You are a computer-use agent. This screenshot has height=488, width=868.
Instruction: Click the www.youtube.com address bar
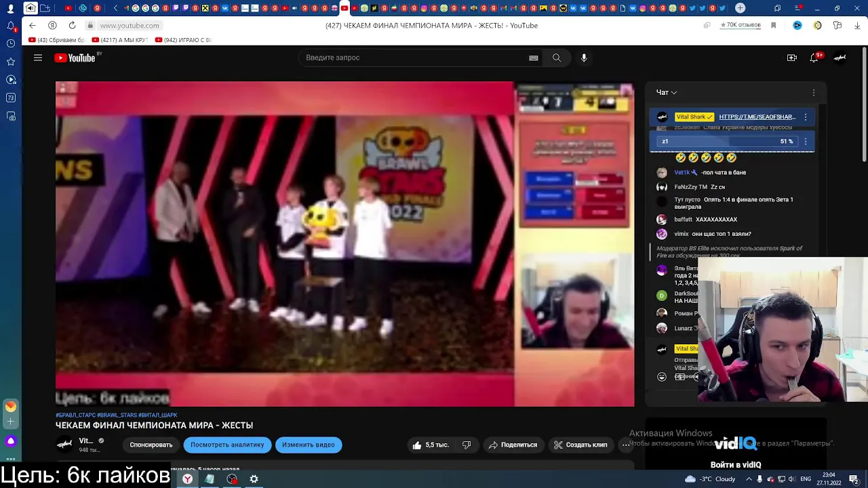(x=130, y=26)
